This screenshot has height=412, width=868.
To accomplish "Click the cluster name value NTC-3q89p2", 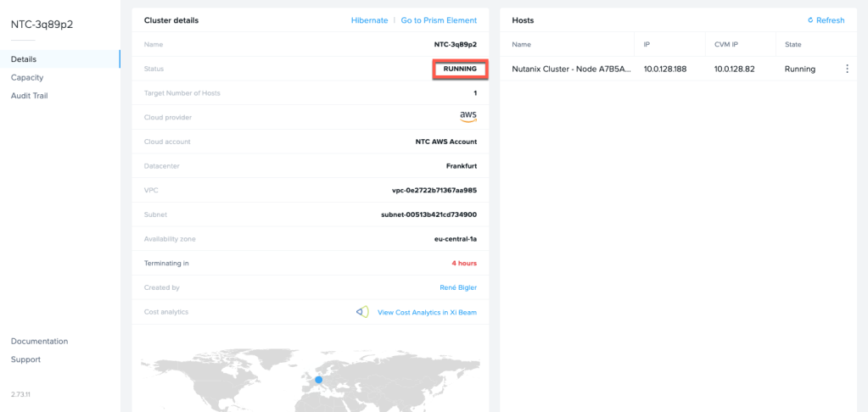I will coord(455,44).
